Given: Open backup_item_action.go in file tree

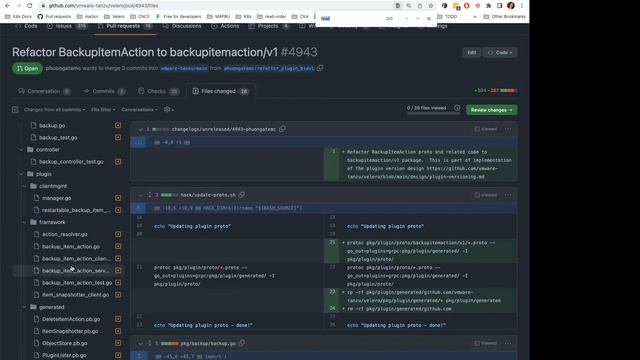Looking at the screenshot, I should click(x=71, y=247).
